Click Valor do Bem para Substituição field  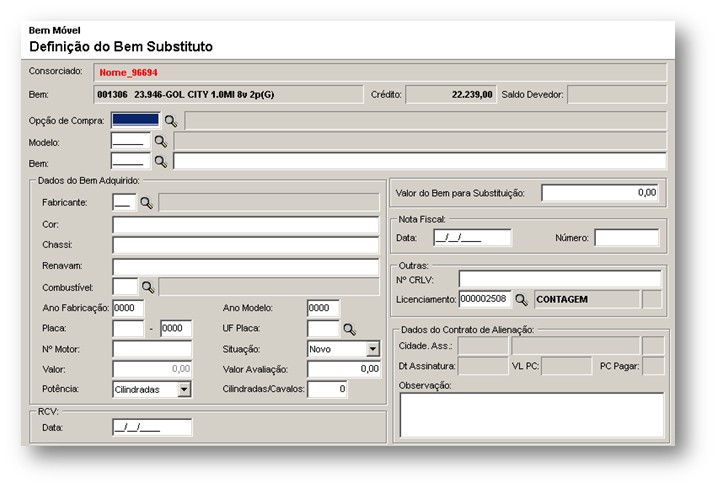(600, 193)
